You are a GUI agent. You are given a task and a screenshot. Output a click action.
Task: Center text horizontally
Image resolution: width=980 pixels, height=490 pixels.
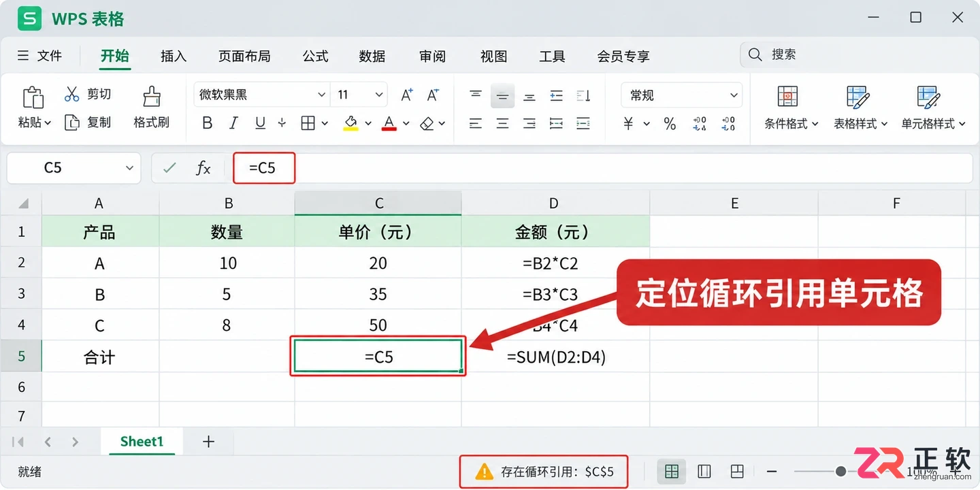(502, 123)
